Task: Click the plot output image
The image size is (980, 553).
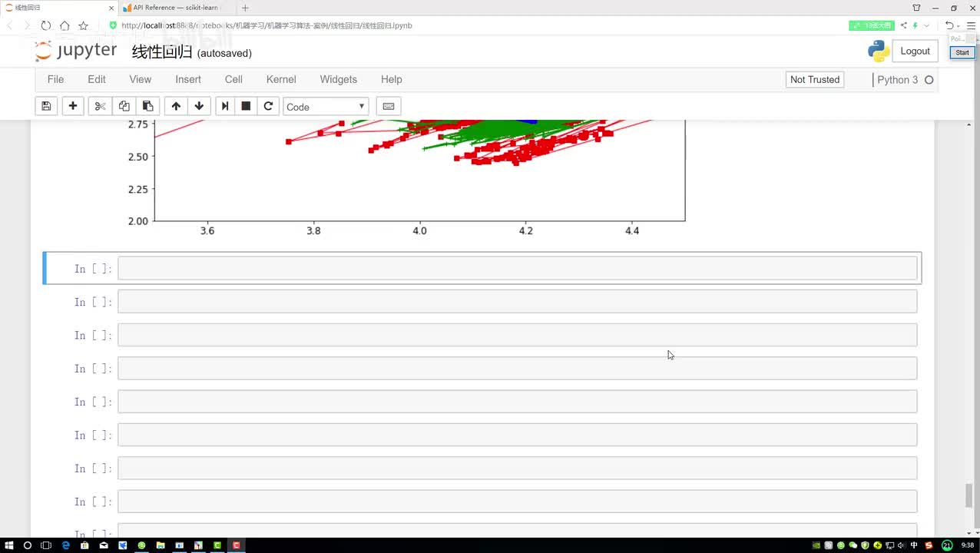Action: (x=407, y=178)
